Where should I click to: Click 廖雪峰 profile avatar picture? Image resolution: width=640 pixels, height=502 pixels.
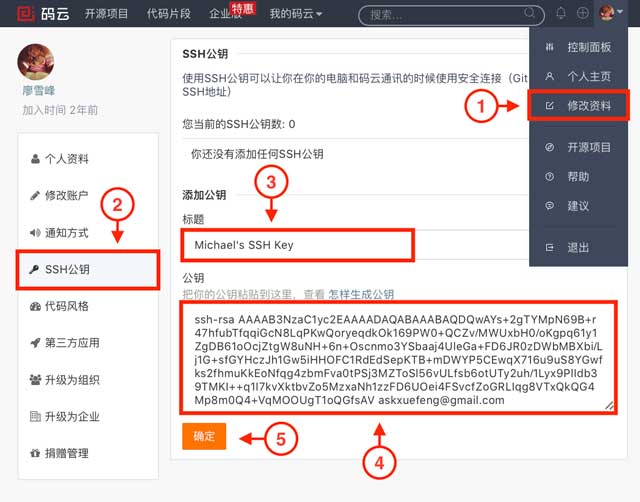click(x=35, y=62)
